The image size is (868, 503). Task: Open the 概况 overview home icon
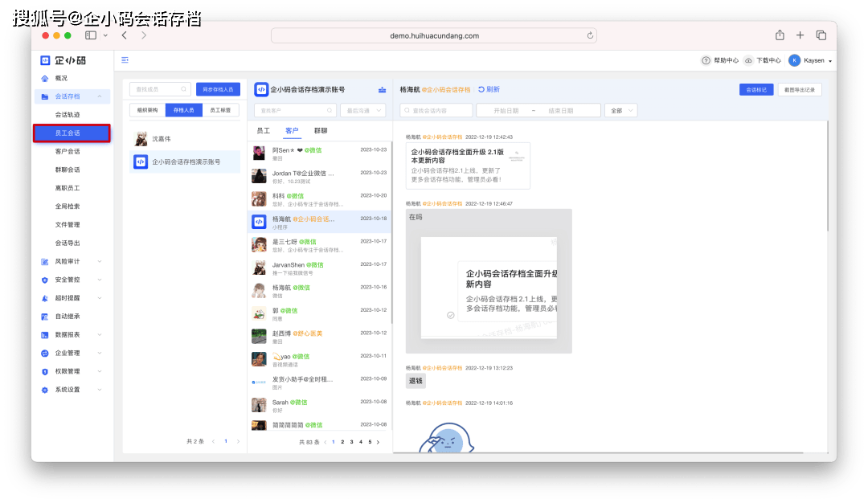click(x=45, y=78)
